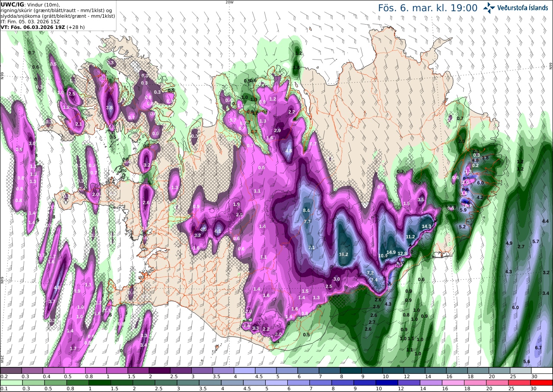Click the '14.3' precipitation value on the map

(x=426, y=226)
